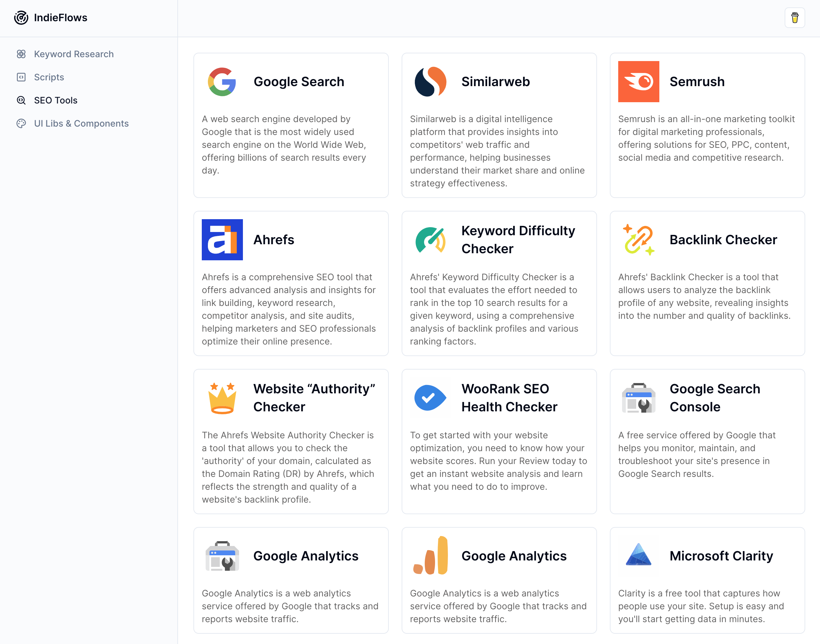820x644 pixels.
Task: Click the Keyword Difficulty Checker description
Action: [494, 309]
